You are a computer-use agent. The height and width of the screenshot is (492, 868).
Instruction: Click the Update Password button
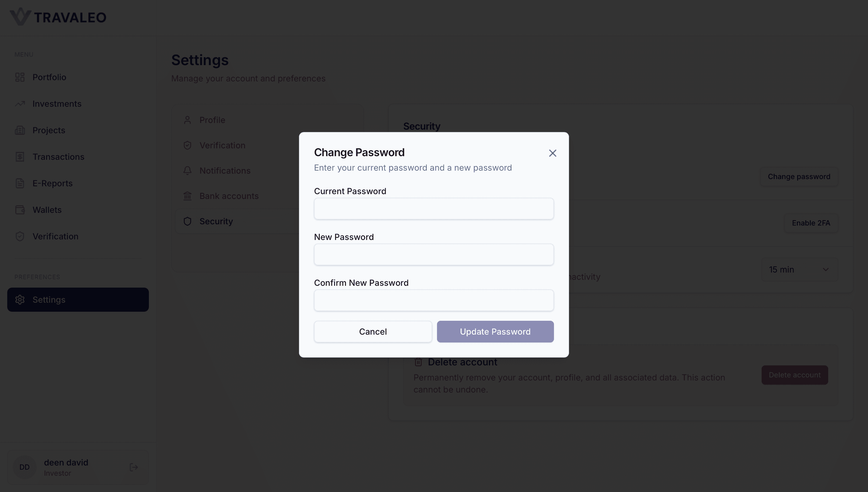tap(495, 332)
